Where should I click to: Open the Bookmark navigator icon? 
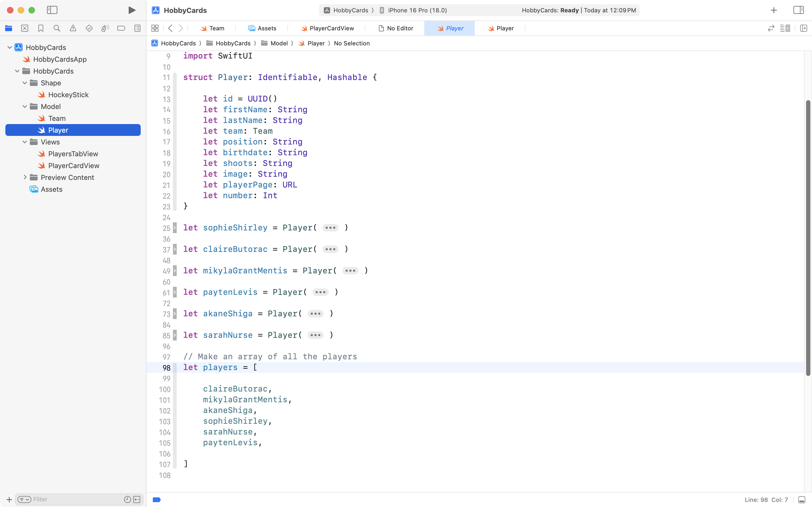click(41, 28)
